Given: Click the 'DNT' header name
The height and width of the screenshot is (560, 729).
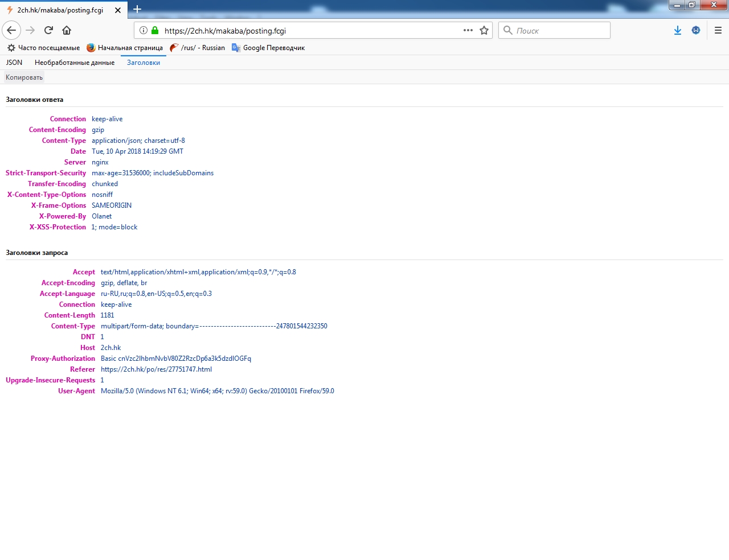Looking at the screenshot, I should point(88,337).
